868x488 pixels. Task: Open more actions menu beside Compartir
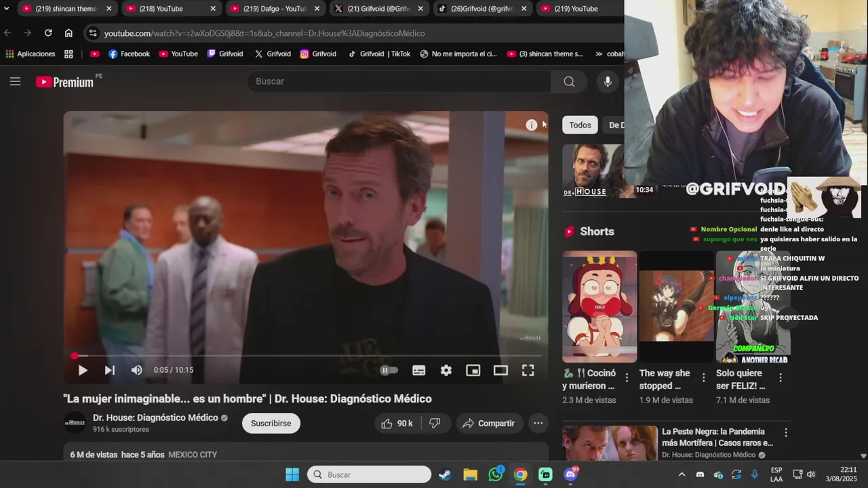(538, 423)
